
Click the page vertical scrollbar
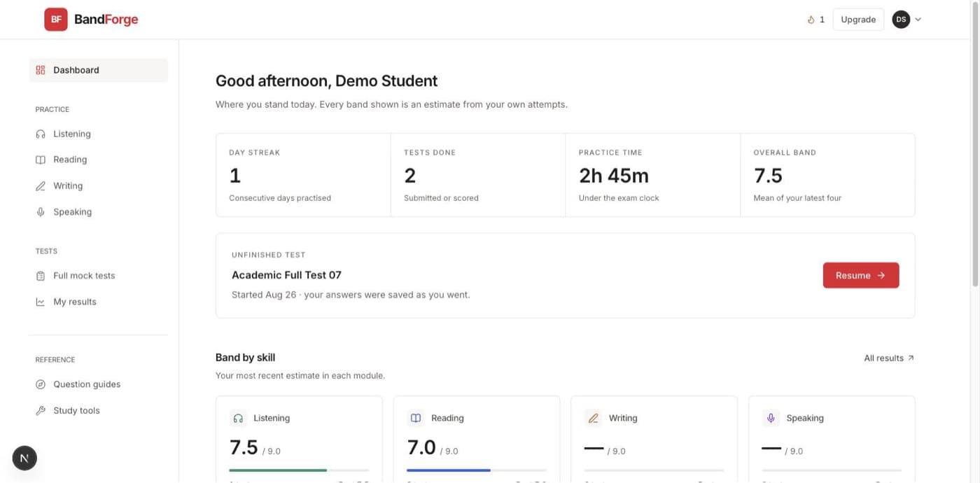976,143
